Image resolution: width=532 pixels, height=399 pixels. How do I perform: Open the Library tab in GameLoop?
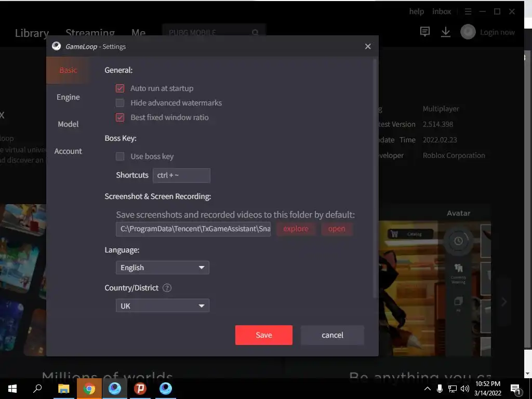(x=32, y=33)
